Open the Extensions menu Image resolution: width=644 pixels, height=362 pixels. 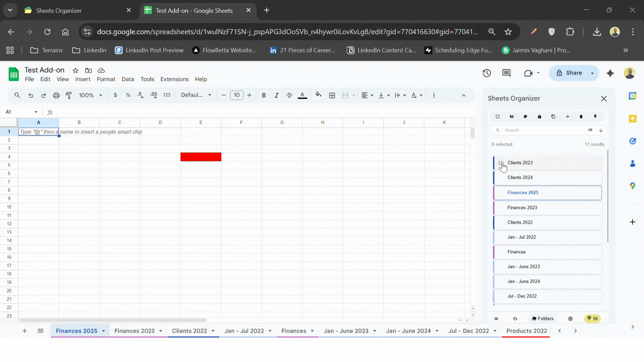click(174, 79)
